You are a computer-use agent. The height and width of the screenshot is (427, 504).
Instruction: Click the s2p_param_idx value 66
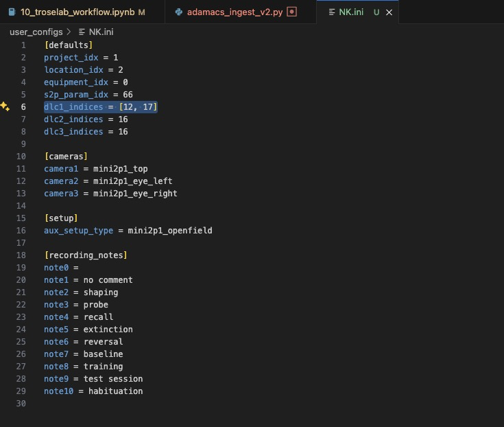tap(128, 95)
